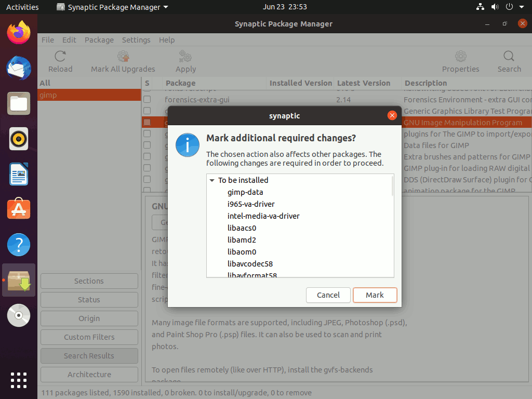Click "GNU Image Manipulation Program" description
The width and height of the screenshot is (532, 399).
(463, 123)
